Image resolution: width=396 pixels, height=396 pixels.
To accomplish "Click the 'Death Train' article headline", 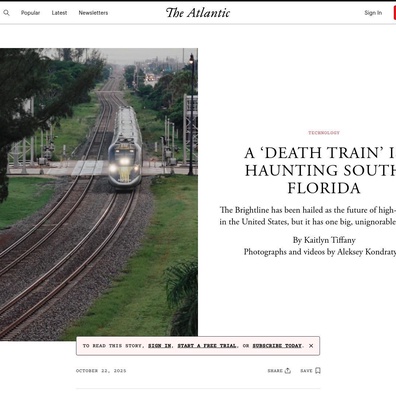I will tap(320, 170).
